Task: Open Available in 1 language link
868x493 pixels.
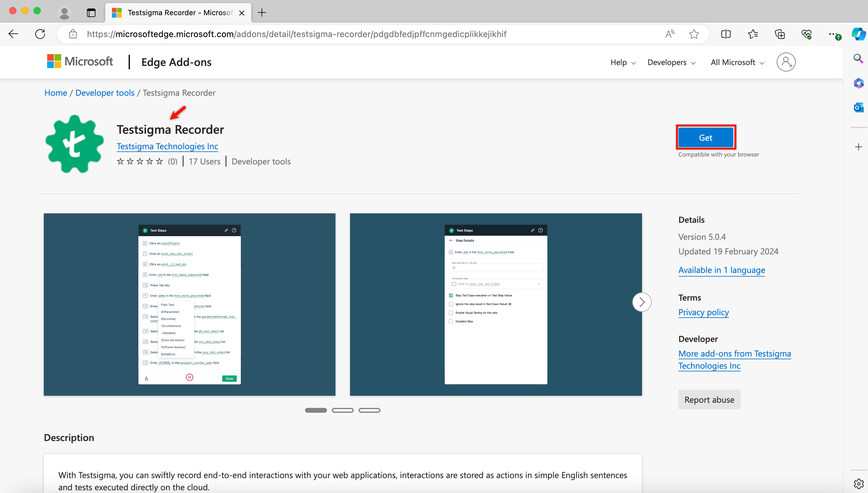Action: click(x=721, y=270)
